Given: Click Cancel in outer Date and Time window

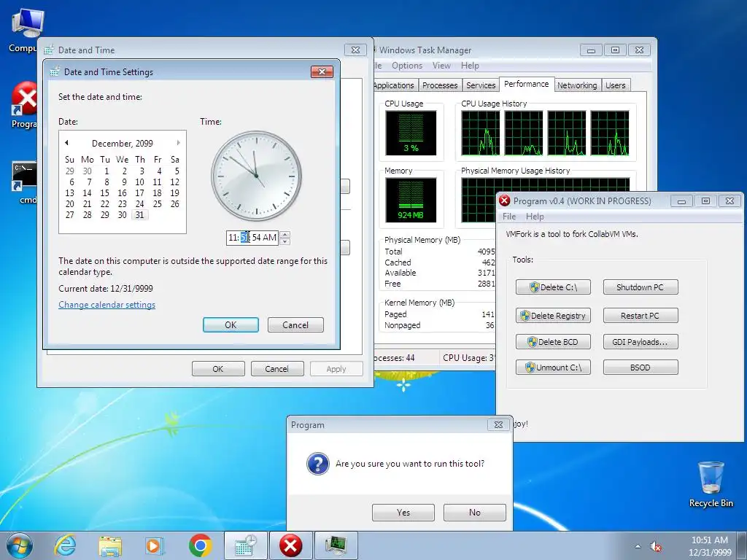Looking at the screenshot, I should point(277,368).
